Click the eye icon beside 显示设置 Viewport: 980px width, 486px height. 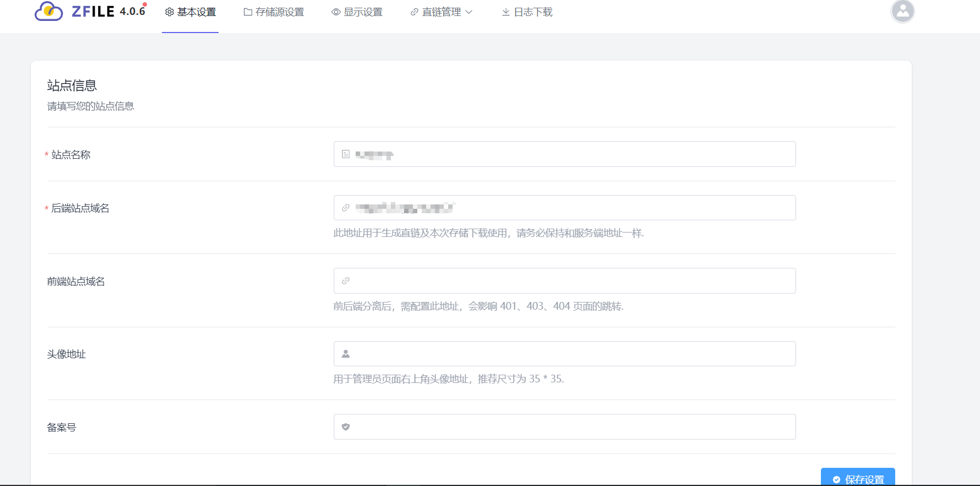pyautogui.click(x=336, y=12)
